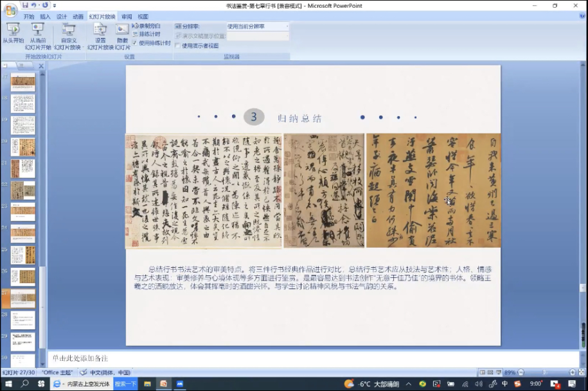This screenshot has width=588, height=391.
Task: Open the 视图 ribbon tab
Action: [143, 17]
